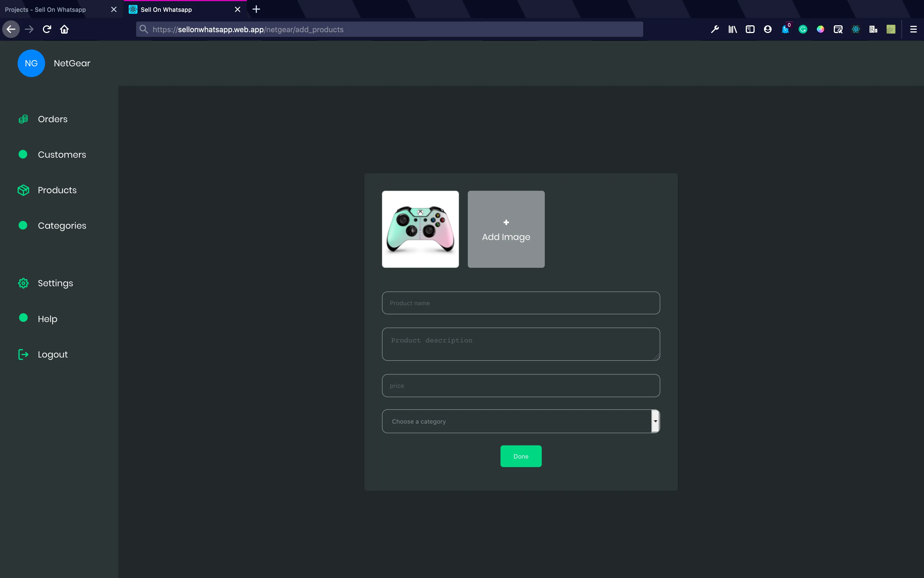Open the Help page
This screenshot has height=578, width=924.
pos(47,319)
